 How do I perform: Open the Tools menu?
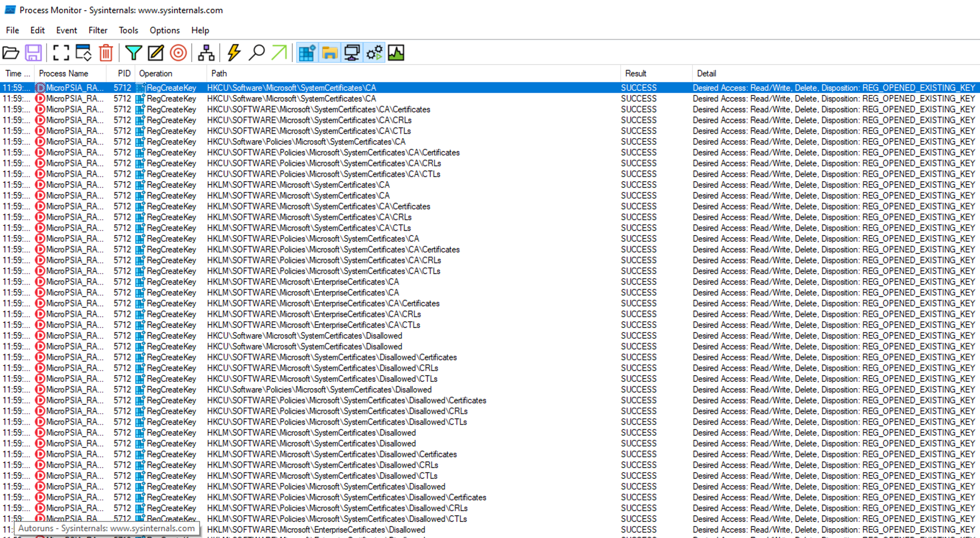[x=128, y=30]
